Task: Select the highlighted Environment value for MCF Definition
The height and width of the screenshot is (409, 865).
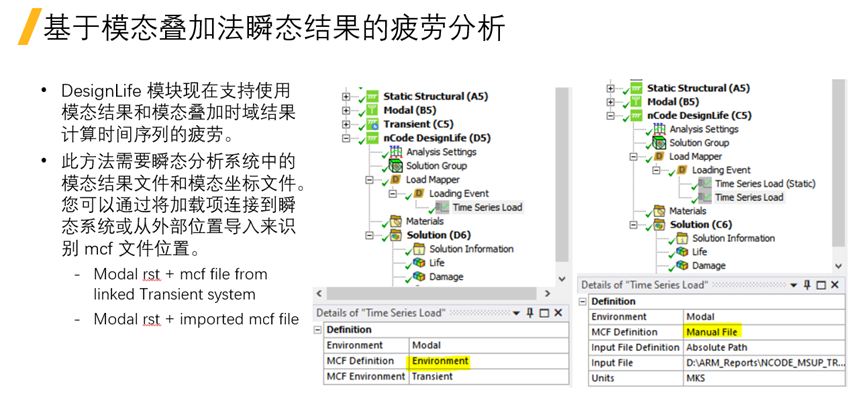Action: click(x=440, y=361)
